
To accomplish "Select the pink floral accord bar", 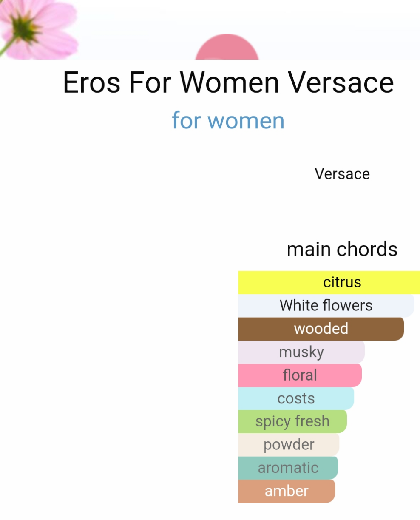I will click(x=300, y=375).
